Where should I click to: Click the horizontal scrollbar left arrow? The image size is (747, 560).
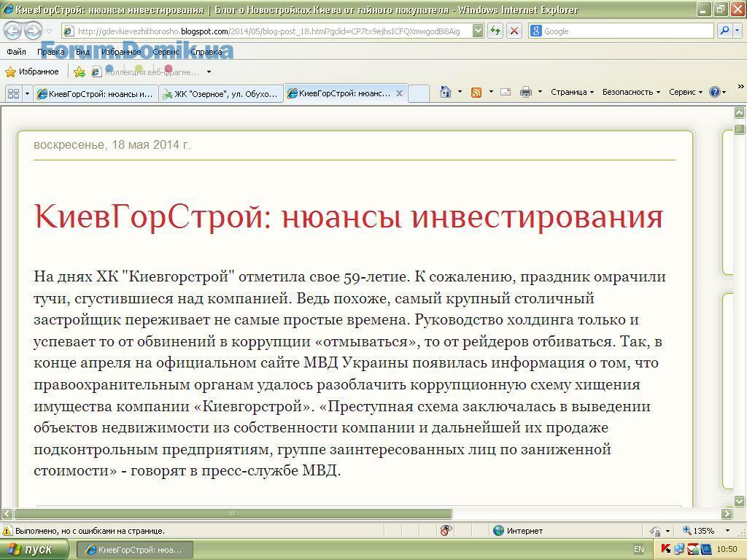(7, 513)
